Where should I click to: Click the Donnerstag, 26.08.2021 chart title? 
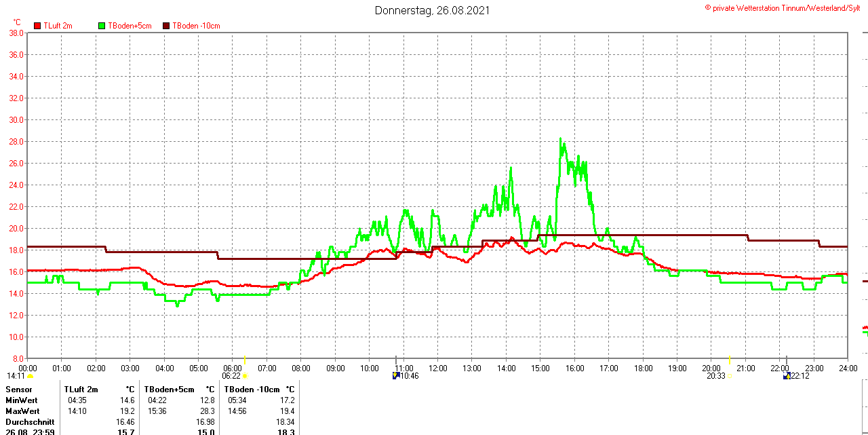click(x=432, y=10)
